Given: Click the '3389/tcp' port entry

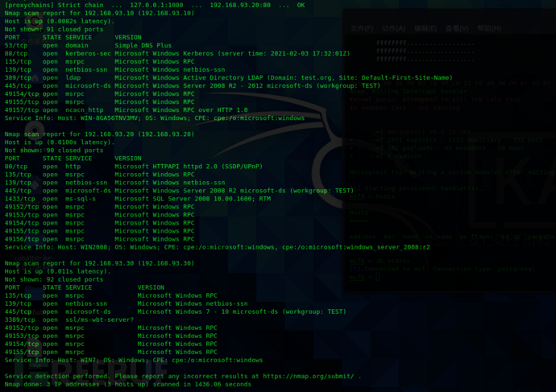Looking at the screenshot, I should click(20, 320).
